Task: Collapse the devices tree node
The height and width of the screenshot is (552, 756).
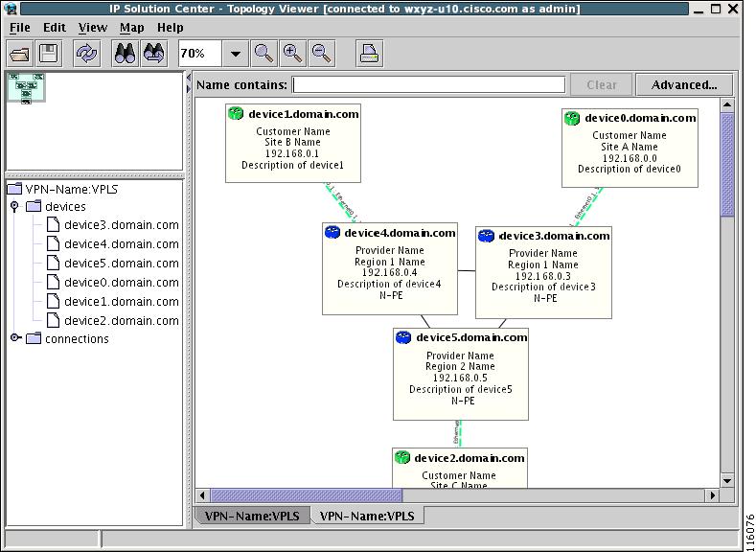Action: point(14,207)
